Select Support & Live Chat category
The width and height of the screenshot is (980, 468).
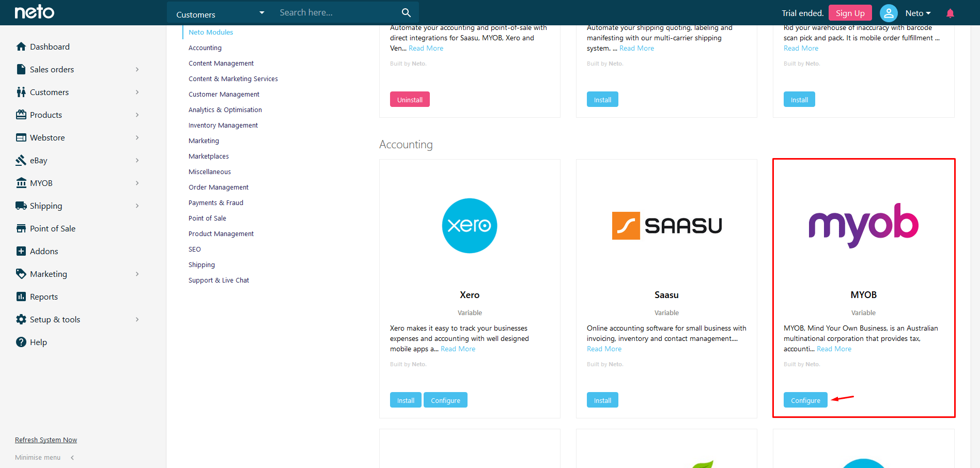(x=219, y=280)
